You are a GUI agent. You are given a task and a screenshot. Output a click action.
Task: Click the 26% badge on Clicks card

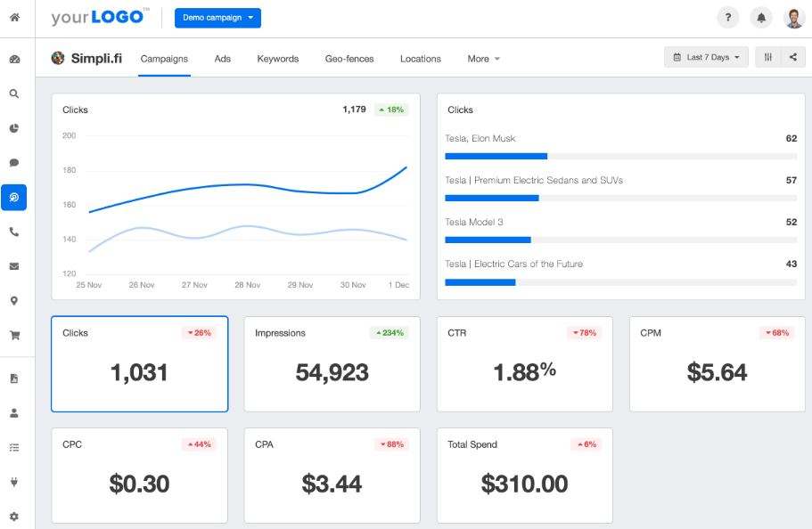point(199,333)
